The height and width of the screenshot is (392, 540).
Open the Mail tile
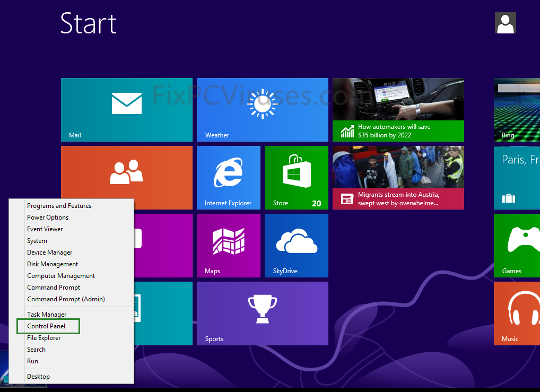point(126,110)
